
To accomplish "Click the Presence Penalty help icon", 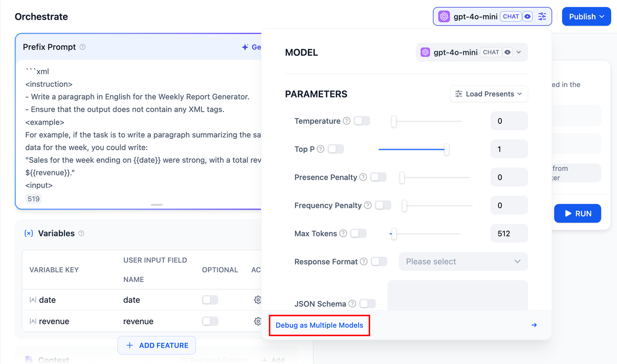I will coord(363,177).
